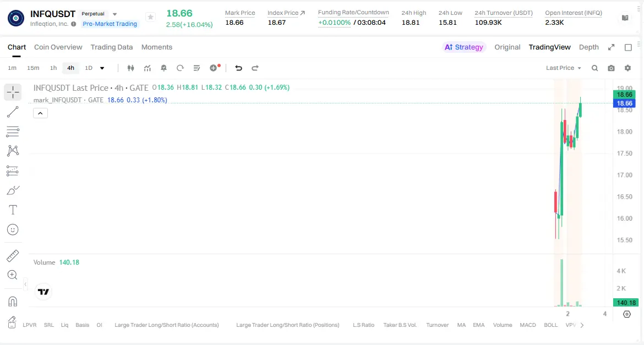Switch to TradingView chart
The width and height of the screenshot is (644, 345).
[549, 47]
